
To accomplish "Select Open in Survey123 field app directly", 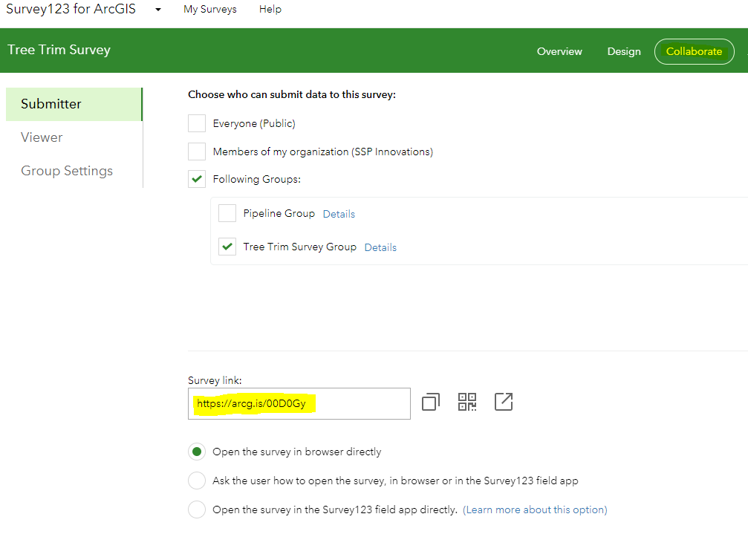I will (197, 509).
